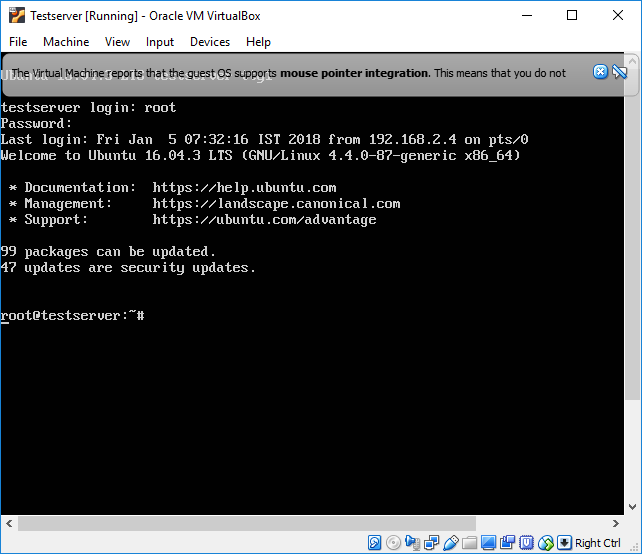Open the Input menu
The width and height of the screenshot is (642, 554).
click(160, 42)
